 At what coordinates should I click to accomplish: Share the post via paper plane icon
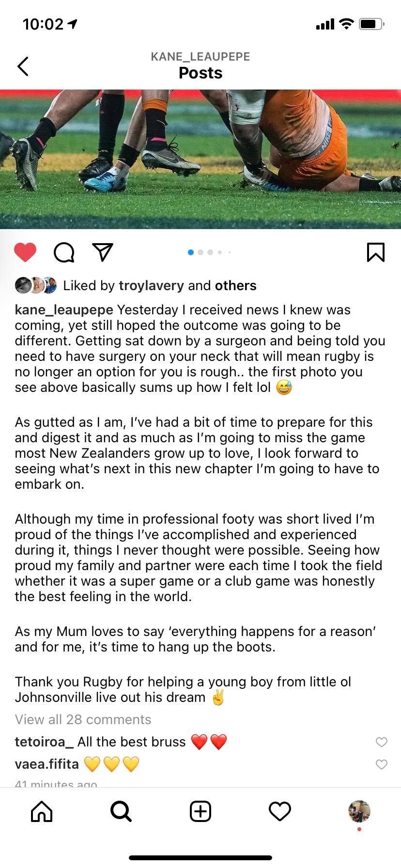[x=103, y=252]
